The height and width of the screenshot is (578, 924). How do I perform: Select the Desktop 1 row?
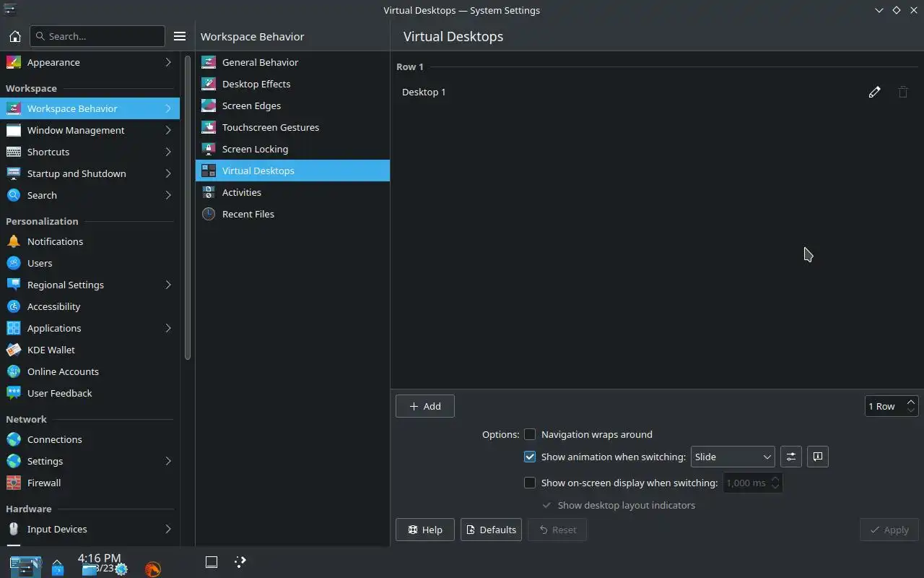[x=657, y=92]
